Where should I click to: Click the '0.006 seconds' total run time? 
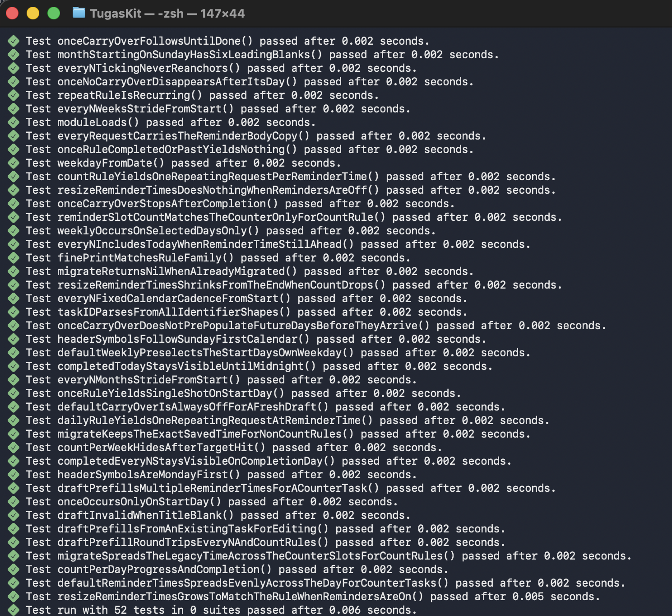click(x=373, y=610)
